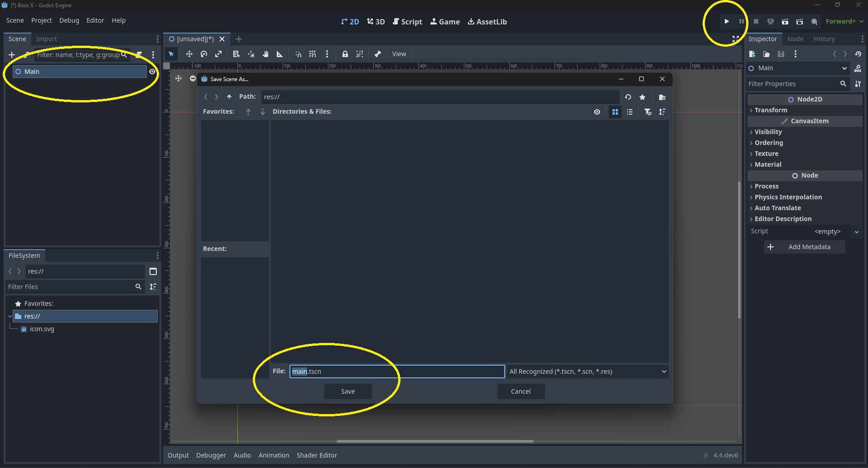Run the project with the play button
Viewport: 868px width, 468px height.
pos(727,21)
